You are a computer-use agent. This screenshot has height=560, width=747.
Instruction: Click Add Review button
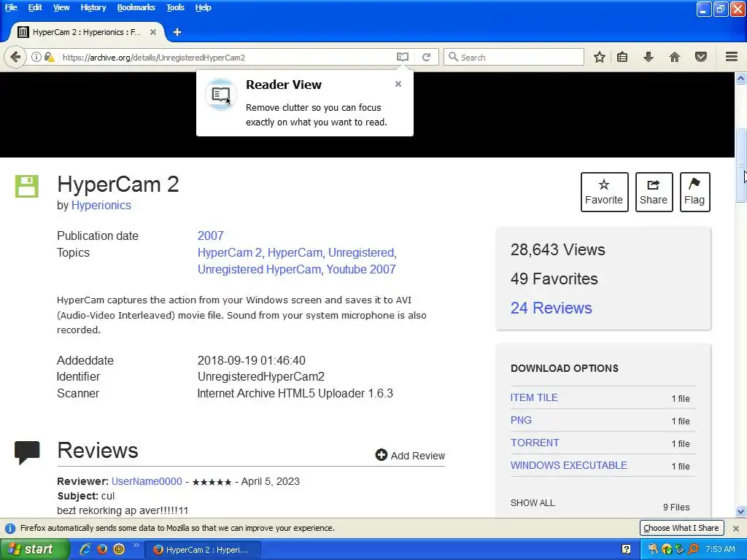click(x=410, y=455)
